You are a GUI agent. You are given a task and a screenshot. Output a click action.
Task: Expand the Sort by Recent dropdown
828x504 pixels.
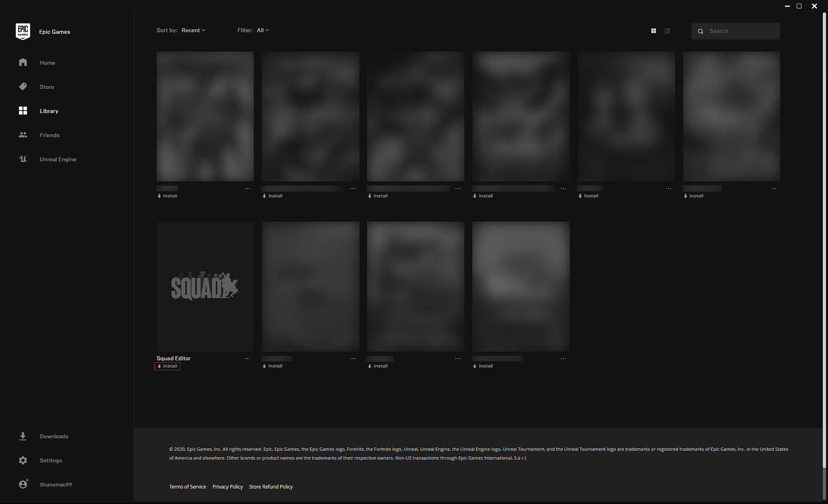(194, 30)
